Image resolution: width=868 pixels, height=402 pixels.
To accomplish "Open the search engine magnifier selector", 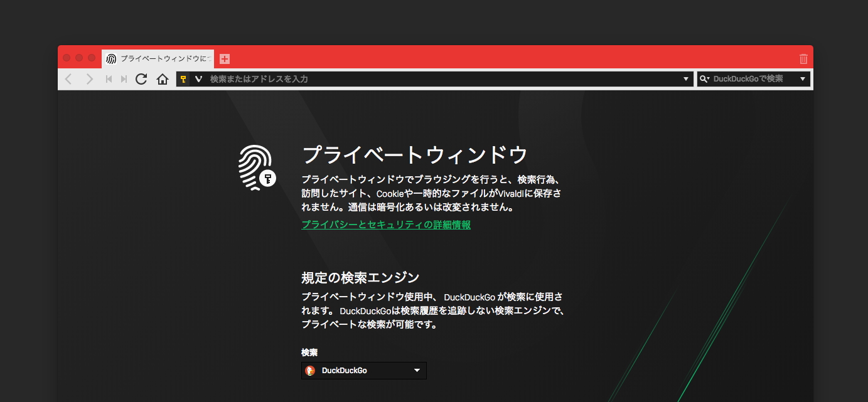I will coord(705,79).
